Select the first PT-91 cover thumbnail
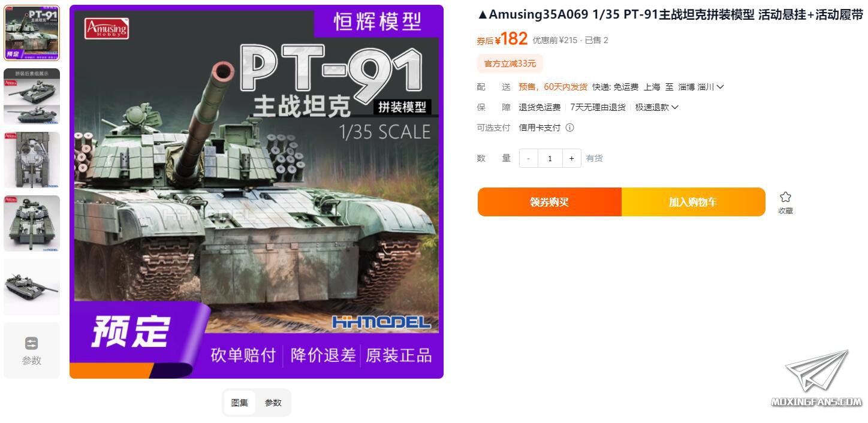868x423 pixels. click(x=32, y=33)
